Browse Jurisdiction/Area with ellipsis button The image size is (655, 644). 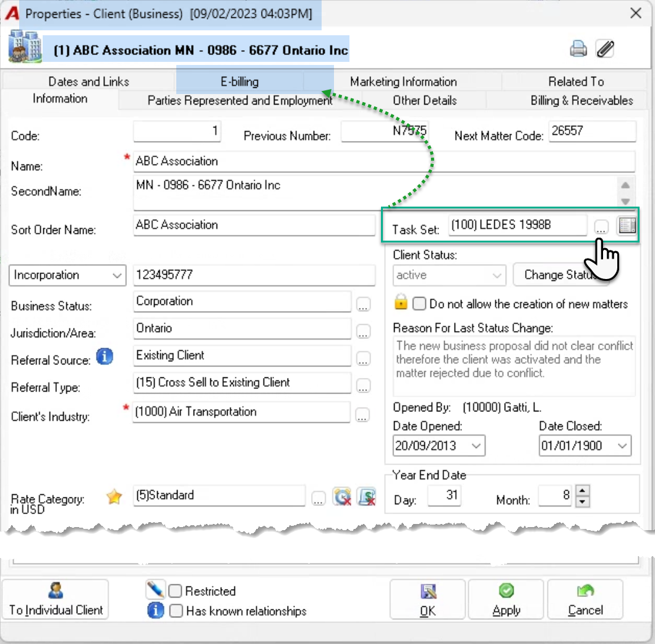tap(363, 332)
